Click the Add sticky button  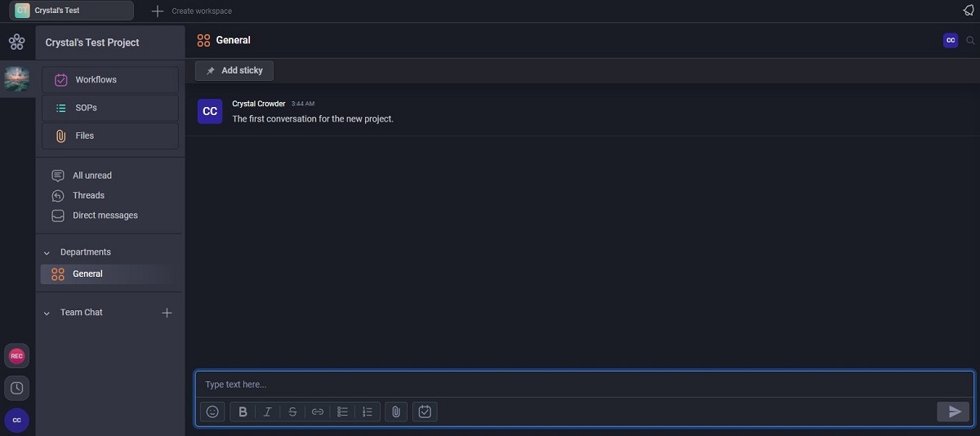tap(234, 70)
